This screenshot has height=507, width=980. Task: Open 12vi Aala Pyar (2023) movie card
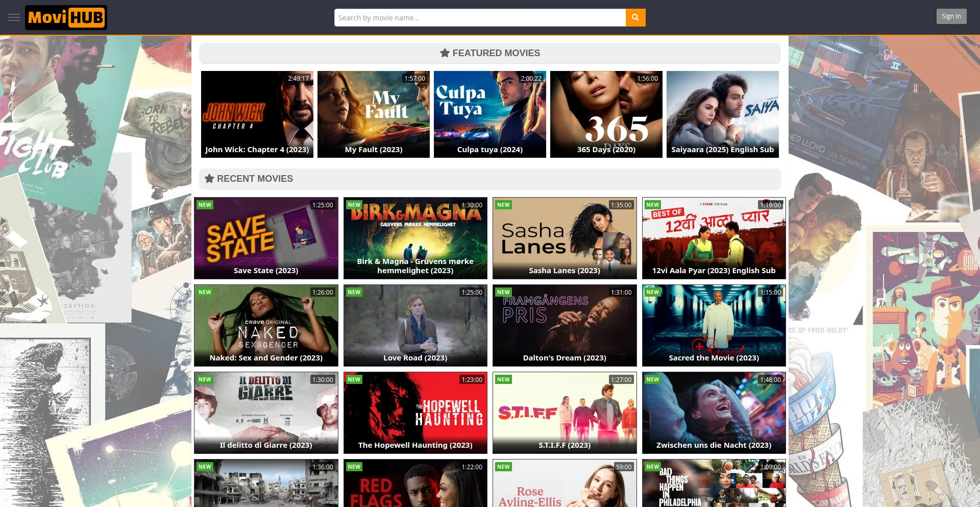714,238
